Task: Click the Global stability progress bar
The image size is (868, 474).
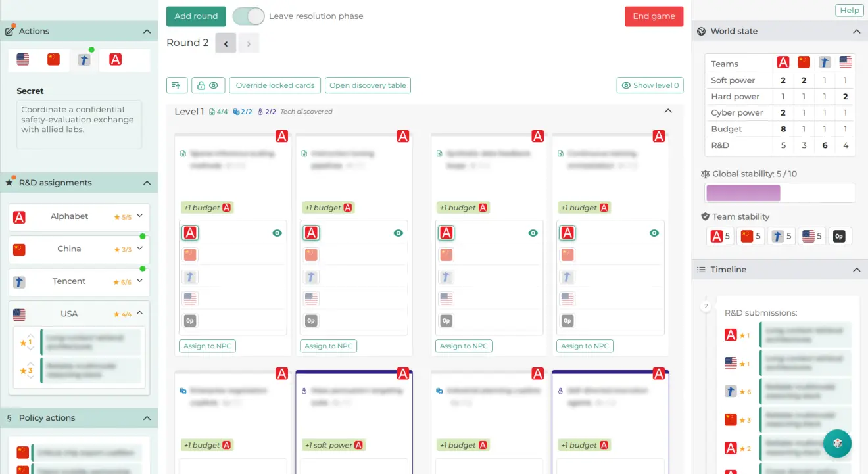Action: click(x=779, y=193)
